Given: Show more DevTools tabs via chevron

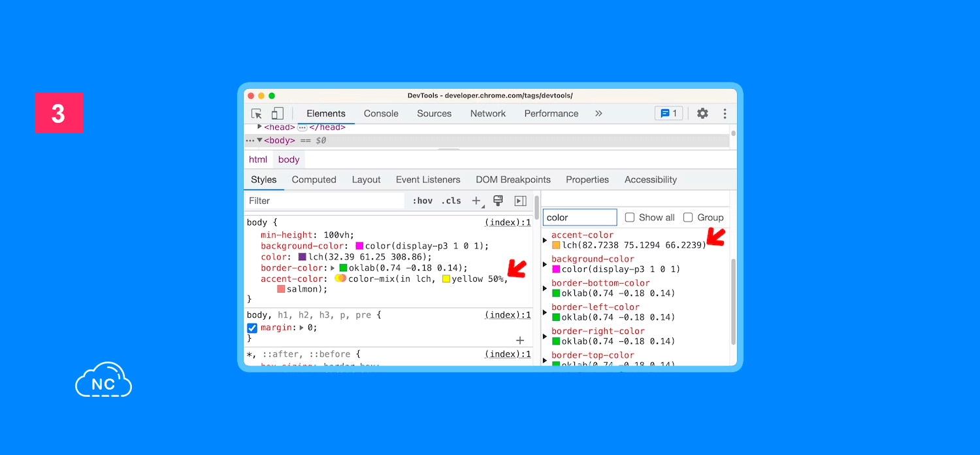Looking at the screenshot, I should click(598, 114).
